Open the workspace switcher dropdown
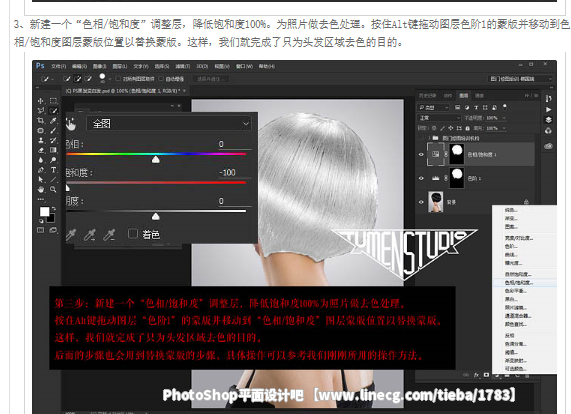The image size is (571, 414). click(x=521, y=79)
